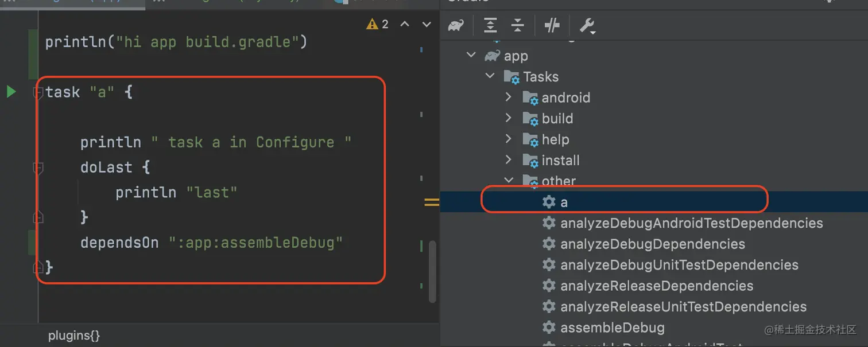
Task: Select analyzeReleaseUnitTestDependencies task
Action: pyautogui.click(x=683, y=307)
